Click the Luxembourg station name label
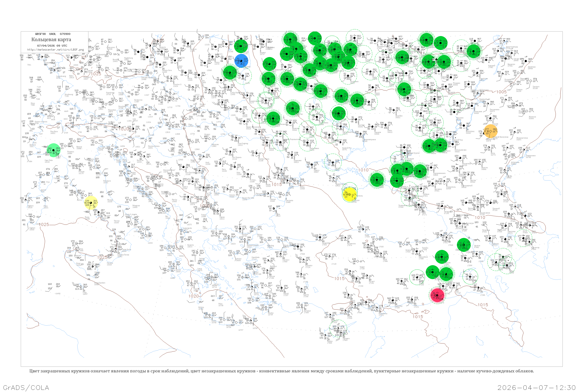588x392 pixels. click(61, 76)
